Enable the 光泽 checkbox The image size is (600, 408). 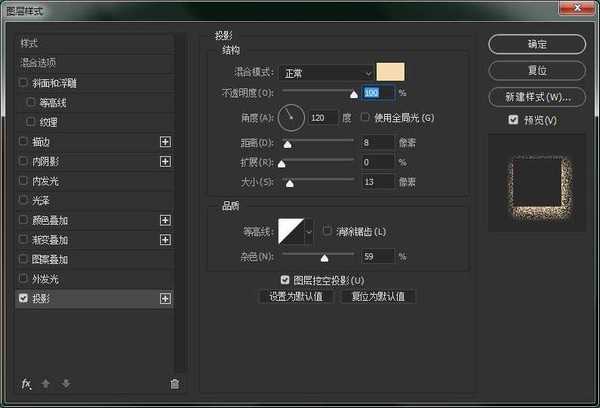pos(23,200)
